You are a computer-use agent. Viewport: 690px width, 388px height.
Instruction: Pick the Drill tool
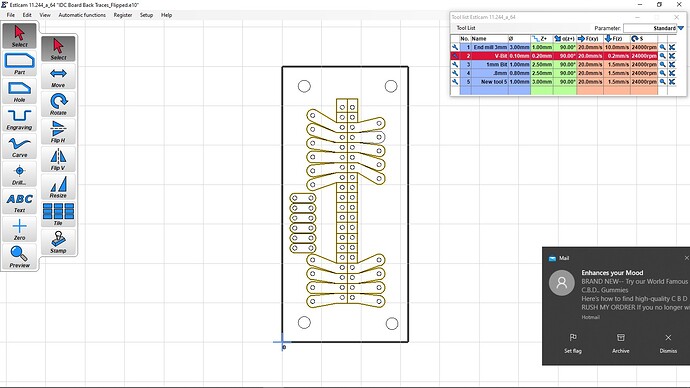click(x=19, y=174)
